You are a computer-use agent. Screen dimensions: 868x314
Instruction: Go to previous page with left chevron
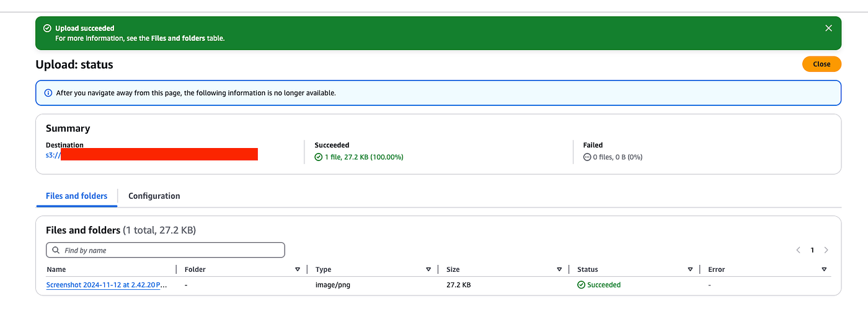[799, 250]
